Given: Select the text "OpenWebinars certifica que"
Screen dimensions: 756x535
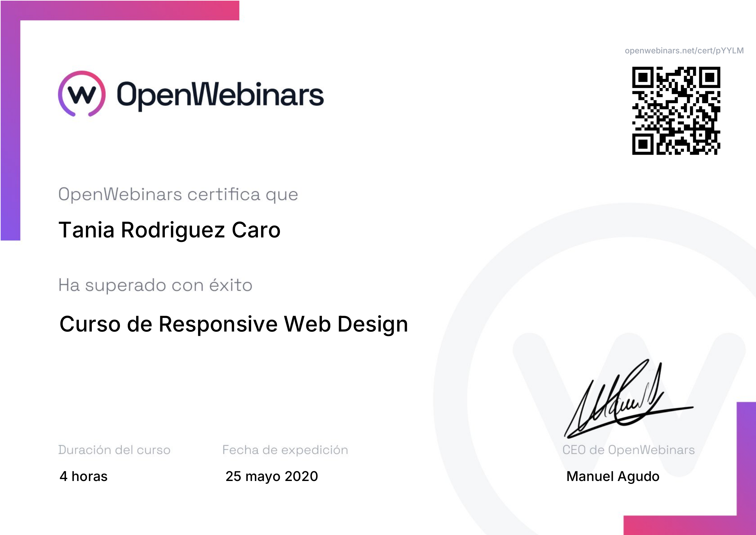Looking at the screenshot, I should point(178,195).
